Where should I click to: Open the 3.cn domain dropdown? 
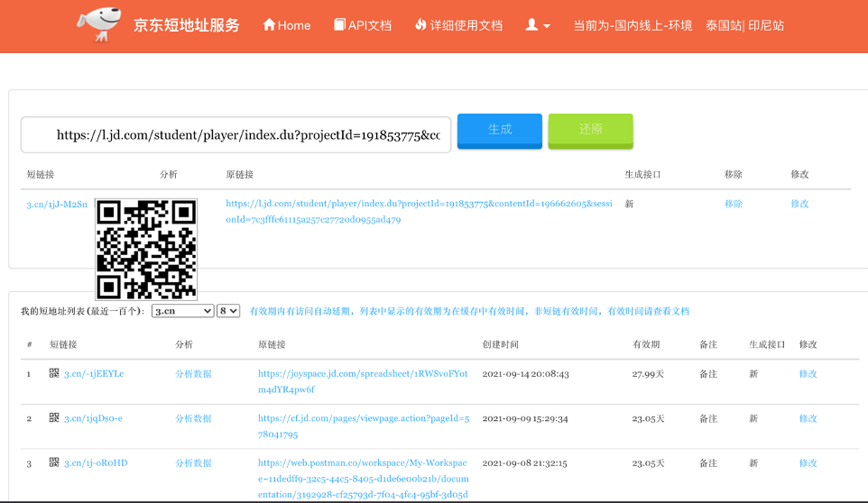click(x=182, y=311)
